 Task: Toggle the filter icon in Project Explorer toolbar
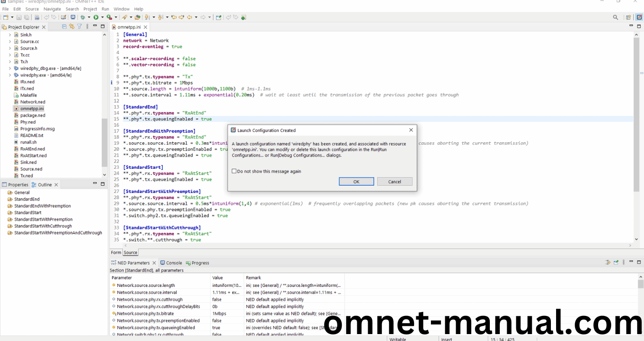coord(79,26)
